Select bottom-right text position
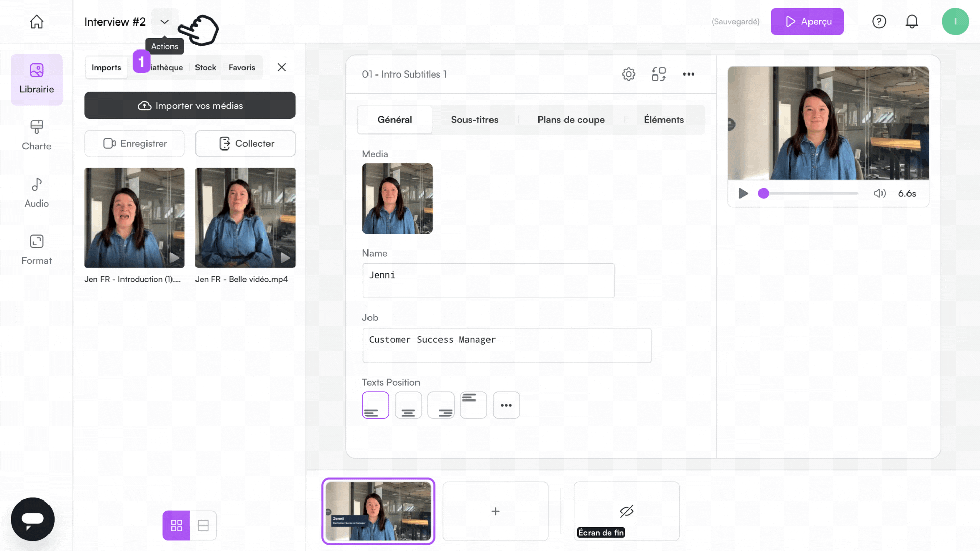Screen dimensions: 980x551 click(x=440, y=405)
